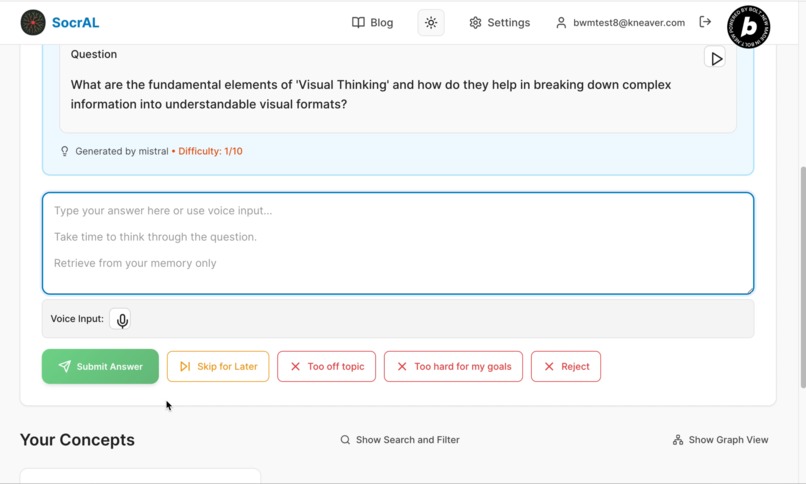806x484 pixels.
Task: Mark question as Too off topic
Action: 326,366
